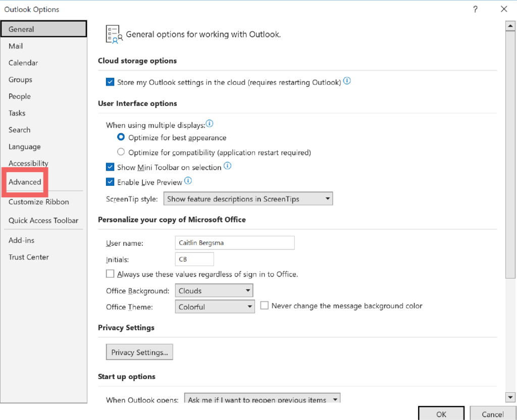The height and width of the screenshot is (420, 517).
Task: Expand the When Outlook opens dropdown
Action: pos(334,399)
